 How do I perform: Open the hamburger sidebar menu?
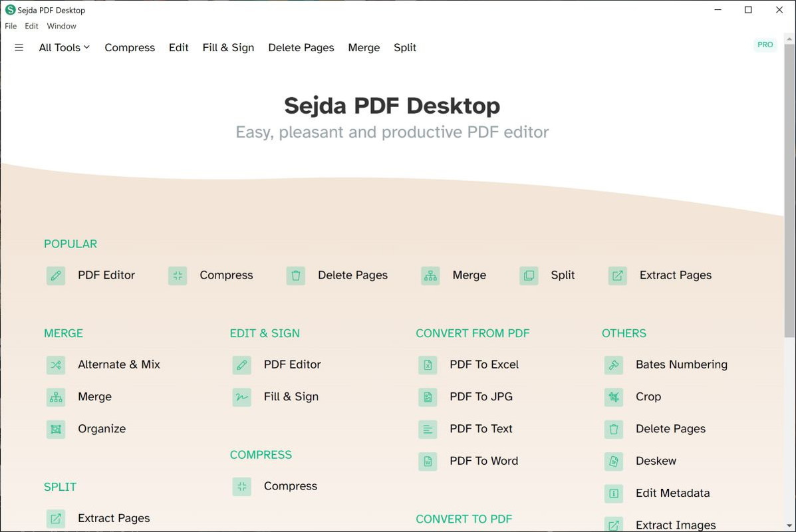click(x=19, y=48)
